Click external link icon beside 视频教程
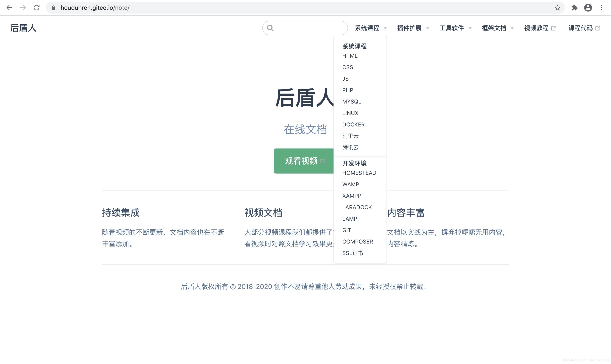 click(553, 28)
